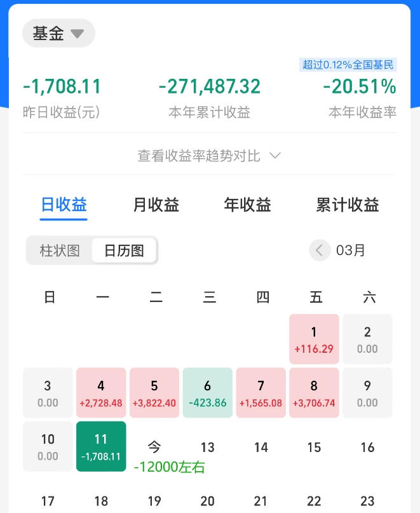
Task: Tap calendar day 17
Action: (x=48, y=501)
